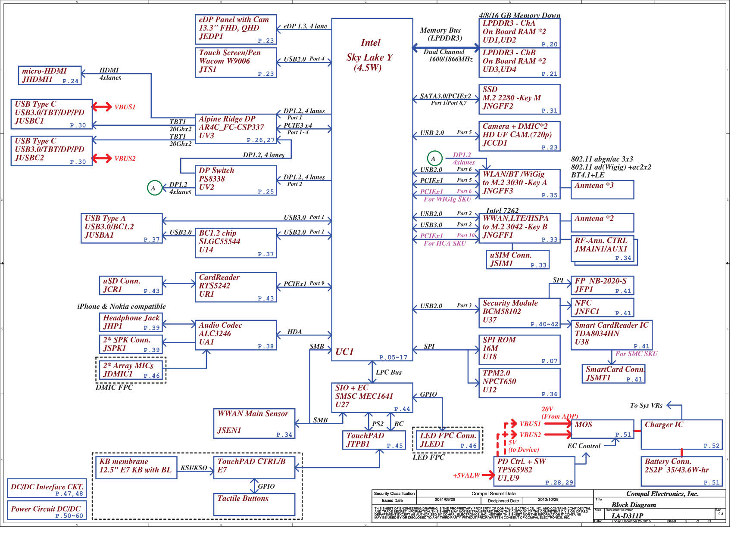The width and height of the screenshot is (756, 534).
Task: Click the LPDDR3 - ChA RAM block
Action: 519,33
